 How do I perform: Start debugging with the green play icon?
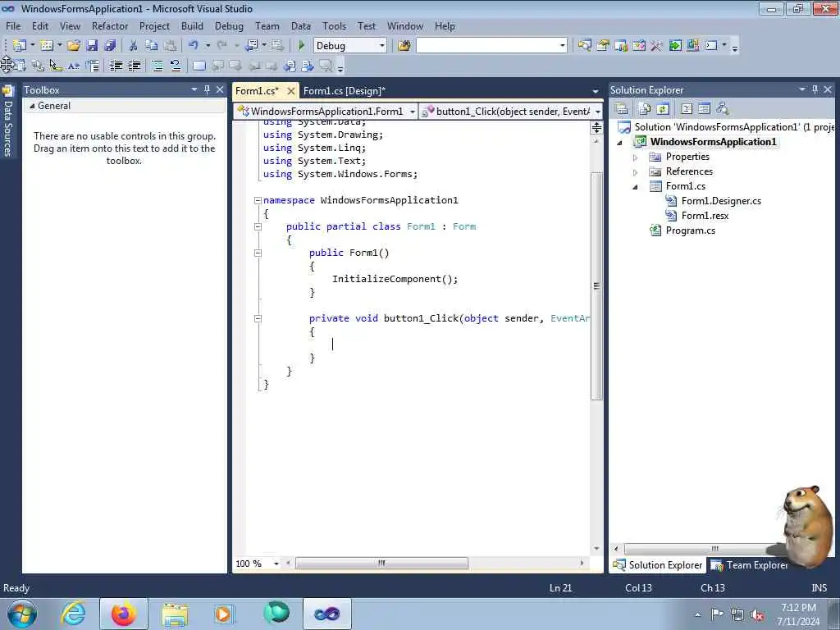point(302,46)
